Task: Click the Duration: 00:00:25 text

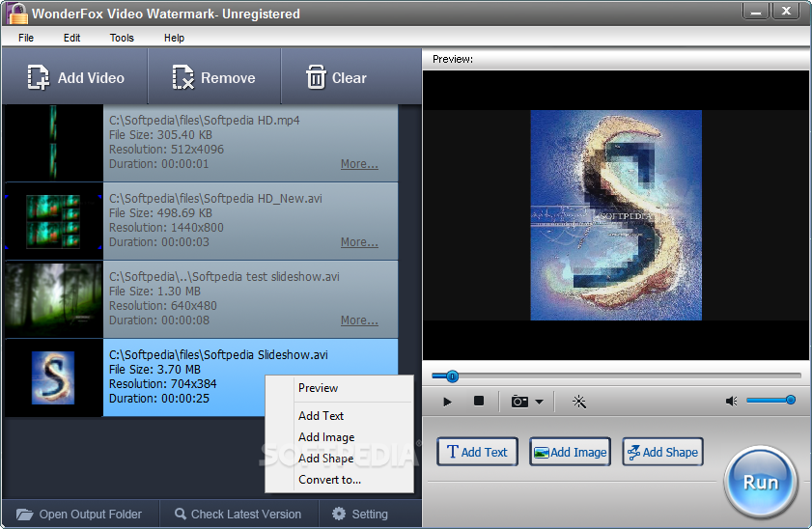Action: [159, 398]
